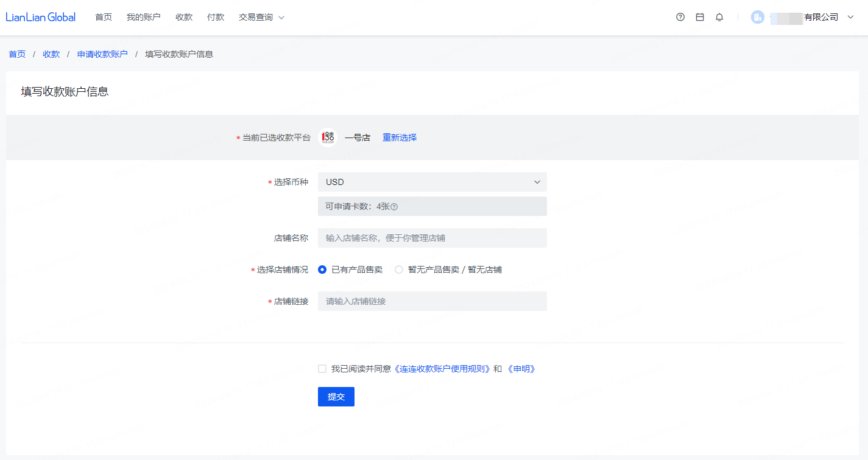Click the info icon beside 可申请卡数
This screenshot has height=460, width=868.
[394, 207]
